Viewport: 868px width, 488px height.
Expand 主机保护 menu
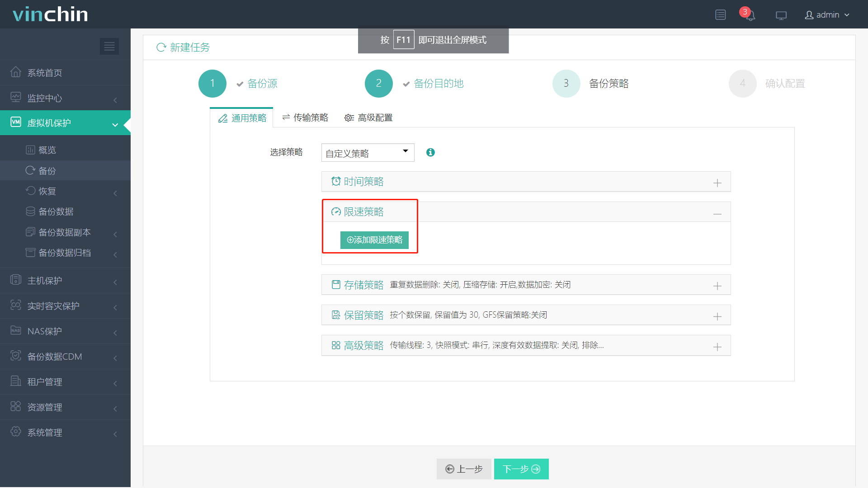(65, 281)
